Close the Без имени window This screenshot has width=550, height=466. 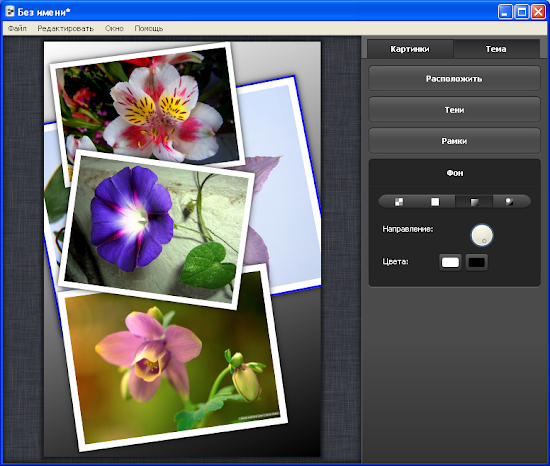[x=538, y=12]
